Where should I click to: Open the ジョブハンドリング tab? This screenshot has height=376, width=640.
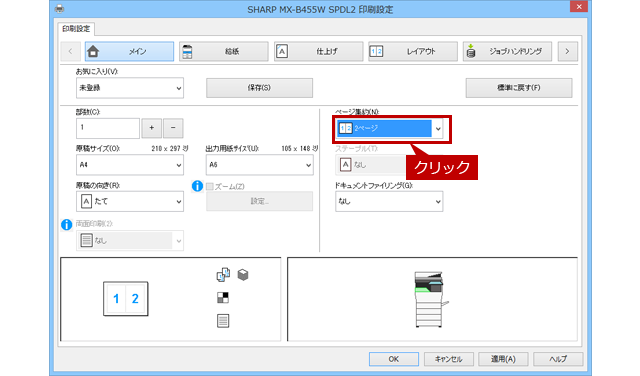pos(507,51)
